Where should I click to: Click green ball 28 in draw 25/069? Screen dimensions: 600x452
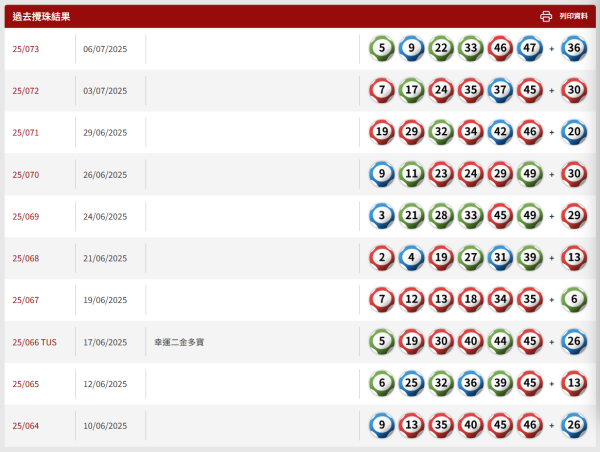tap(441, 216)
